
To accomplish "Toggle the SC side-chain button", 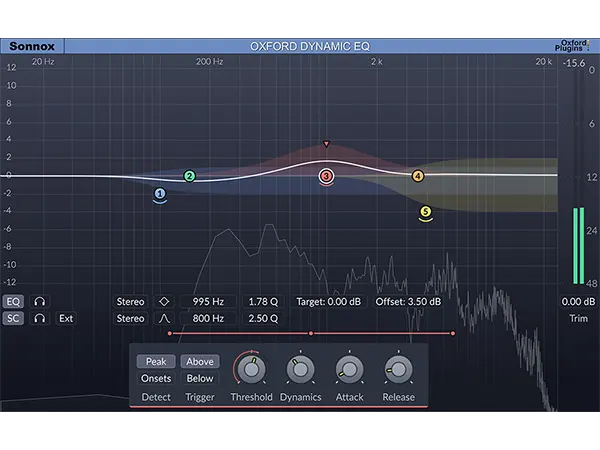I will [13, 318].
